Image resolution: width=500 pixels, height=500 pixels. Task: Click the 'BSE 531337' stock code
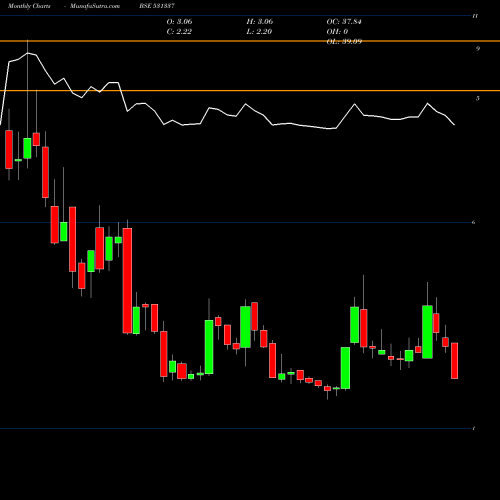157,6
